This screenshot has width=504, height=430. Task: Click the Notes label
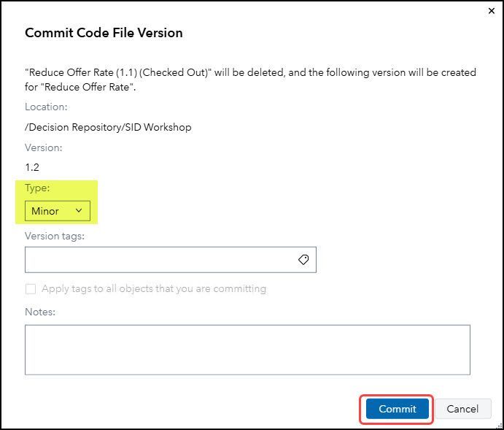(x=40, y=312)
